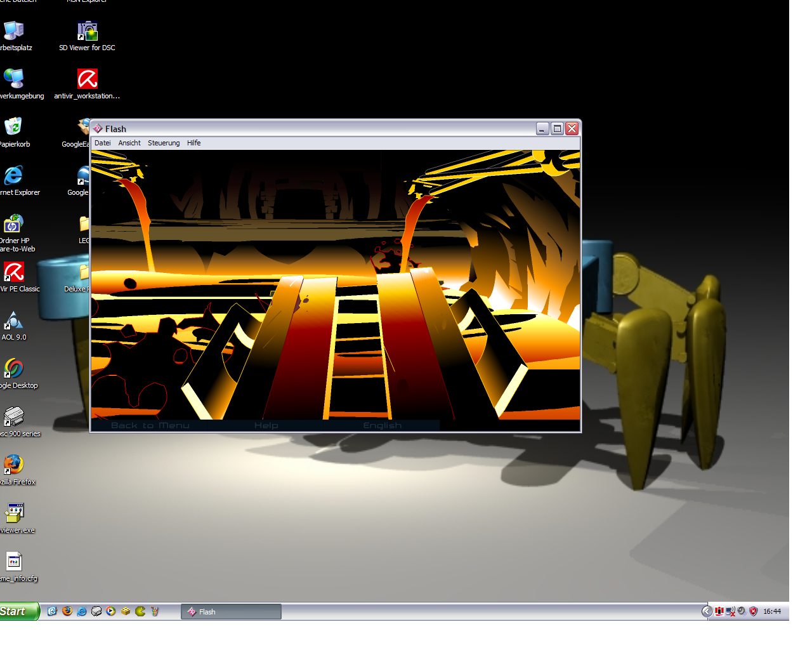The width and height of the screenshot is (812, 650).
Task: Launch Internet Explorer from quick launch
Action: 82,611
